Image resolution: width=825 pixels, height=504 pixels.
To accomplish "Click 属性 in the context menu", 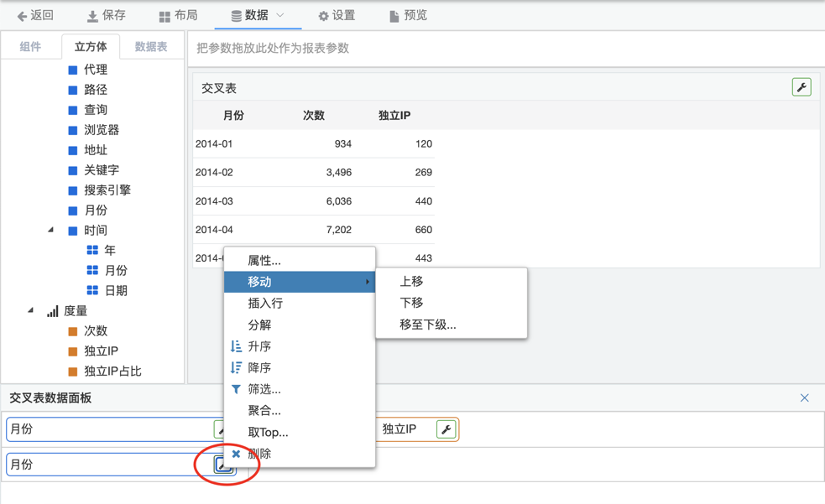I will [264, 261].
